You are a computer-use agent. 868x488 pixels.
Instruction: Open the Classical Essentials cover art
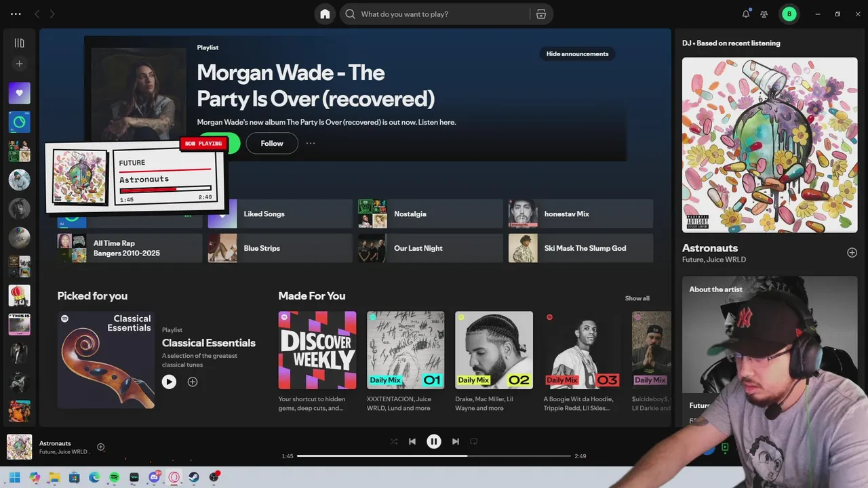(x=106, y=360)
